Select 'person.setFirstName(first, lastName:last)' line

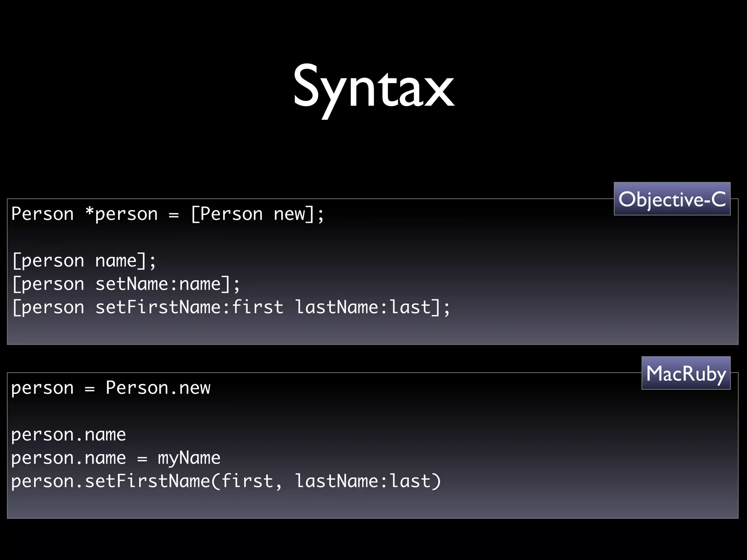pyautogui.click(x=226, y=481)
